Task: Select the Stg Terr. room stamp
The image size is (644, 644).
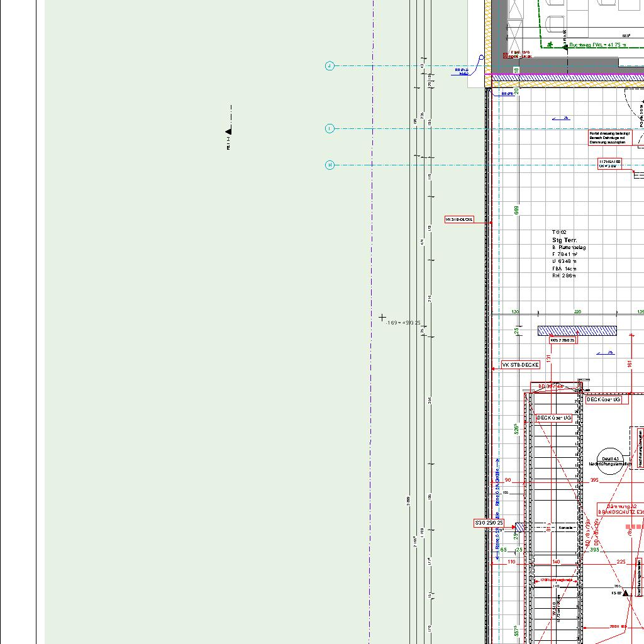Action: tap(564, 240)
